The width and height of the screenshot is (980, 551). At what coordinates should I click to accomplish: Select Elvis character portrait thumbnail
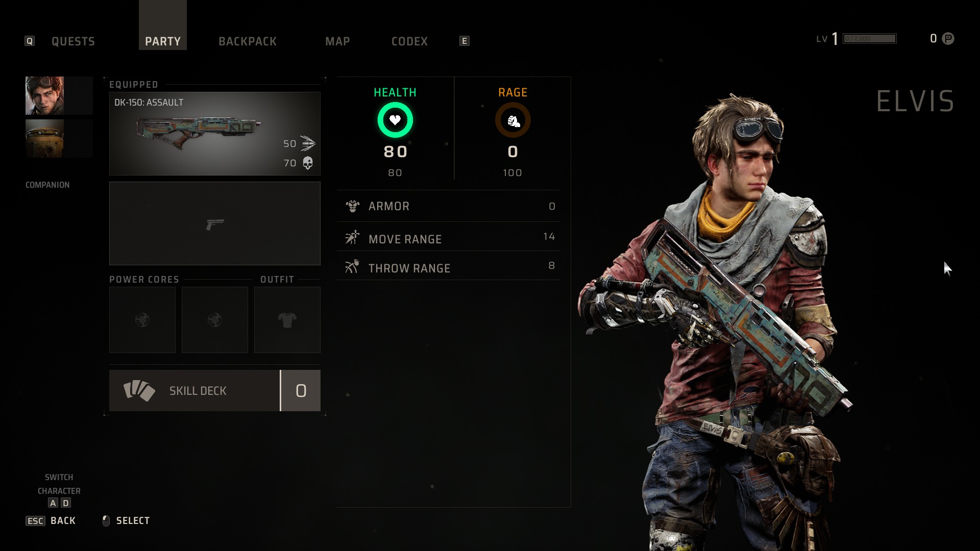point(45,95)
